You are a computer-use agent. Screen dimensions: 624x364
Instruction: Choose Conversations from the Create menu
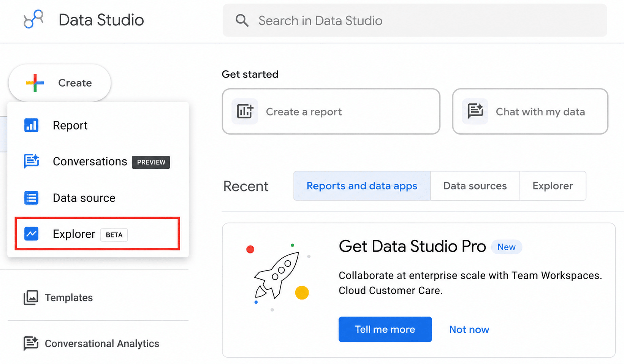pos(98,161)
